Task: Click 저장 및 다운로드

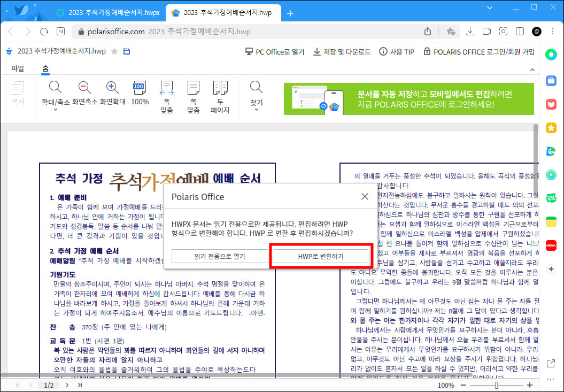Action: click(x=342, y=52)
